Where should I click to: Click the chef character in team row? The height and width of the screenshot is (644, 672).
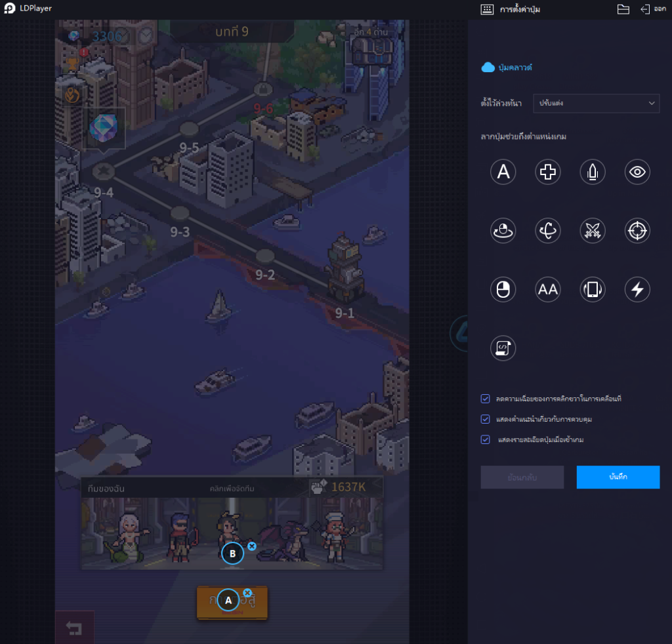pos(337,537)
